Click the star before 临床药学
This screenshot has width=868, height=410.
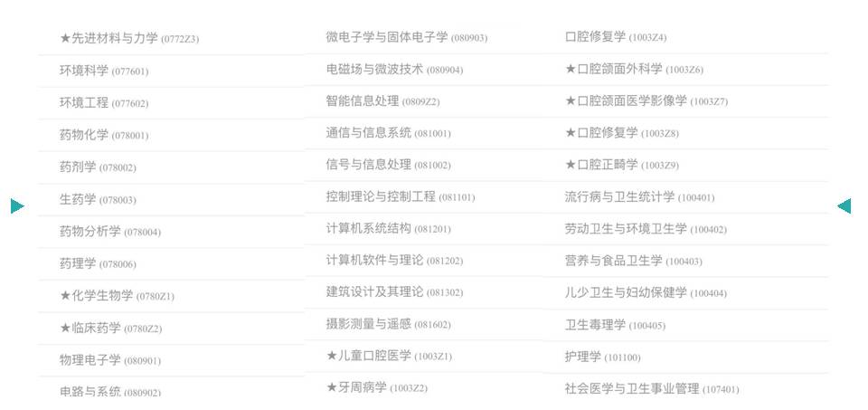coord(65,328)
